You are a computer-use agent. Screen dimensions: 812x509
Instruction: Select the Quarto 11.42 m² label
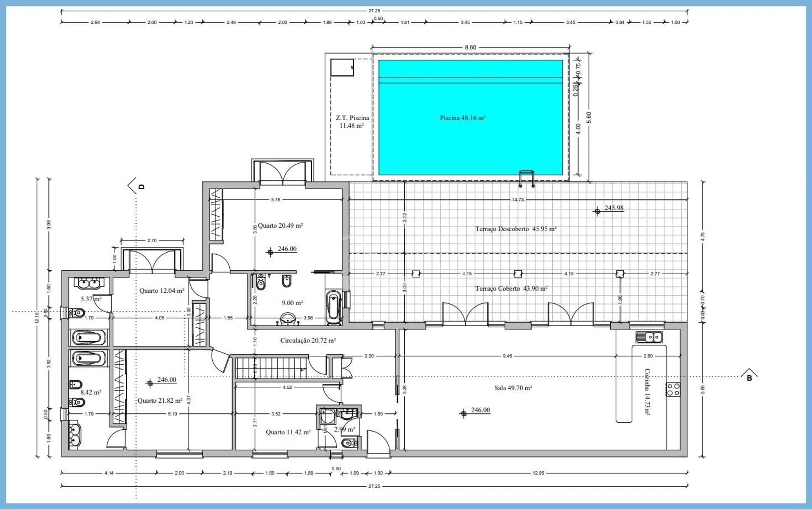pyautogui.click(x=288, y=432)
